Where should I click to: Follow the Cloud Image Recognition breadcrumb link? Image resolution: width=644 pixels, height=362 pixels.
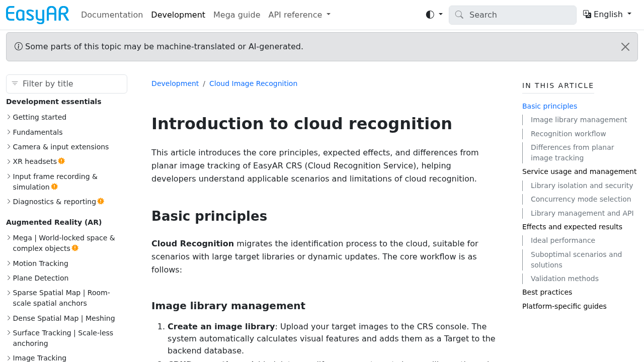click(x=253, y=83)
